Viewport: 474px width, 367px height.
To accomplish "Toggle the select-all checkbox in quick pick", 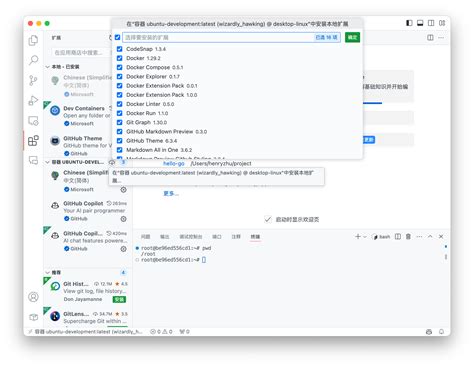I will click(117, 37).
